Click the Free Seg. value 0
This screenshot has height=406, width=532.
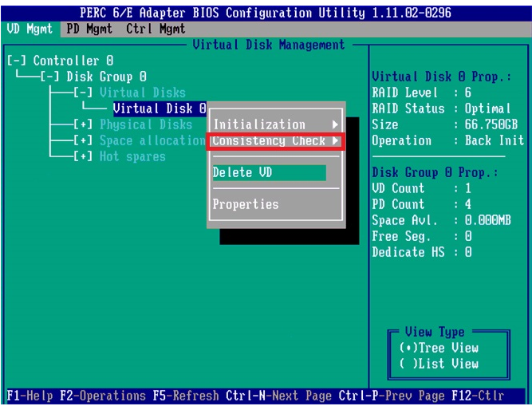468,236
